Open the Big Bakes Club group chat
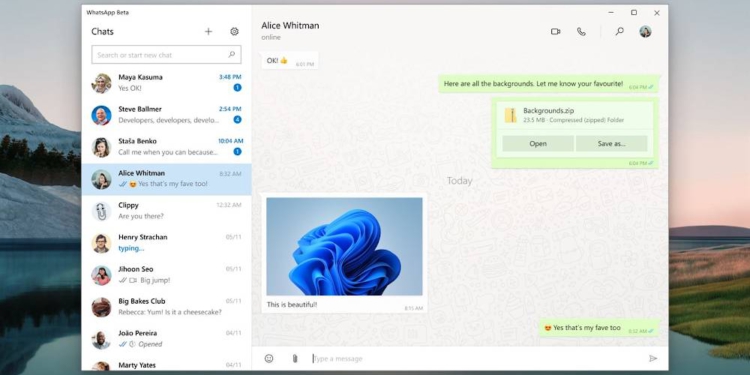Viewport: 750px width, 375px height. click(166, 308)
